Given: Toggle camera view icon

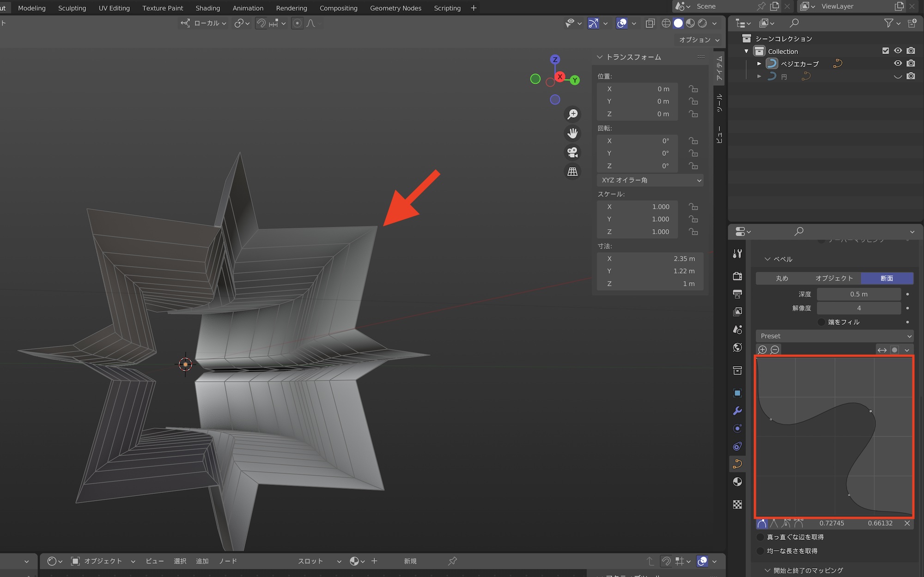Looking at the screenshot, I should coord(572,152).
